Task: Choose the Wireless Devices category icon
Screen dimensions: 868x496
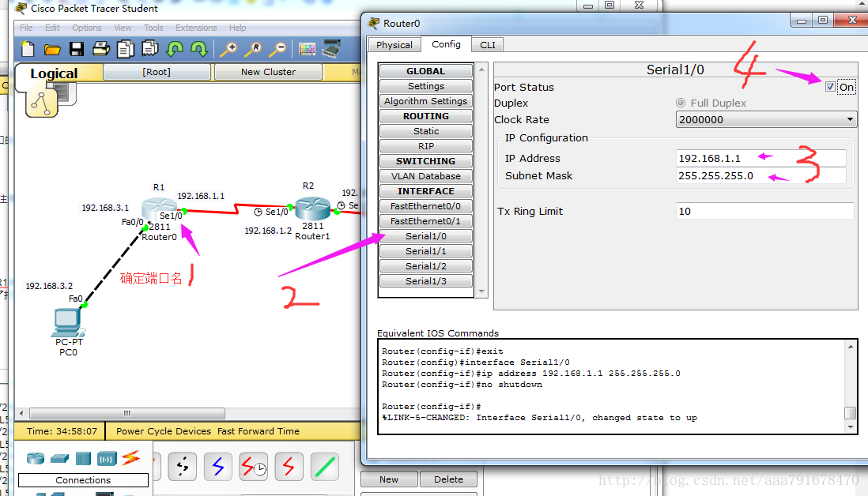Action: pyautogui.click(x=107, y=459)
